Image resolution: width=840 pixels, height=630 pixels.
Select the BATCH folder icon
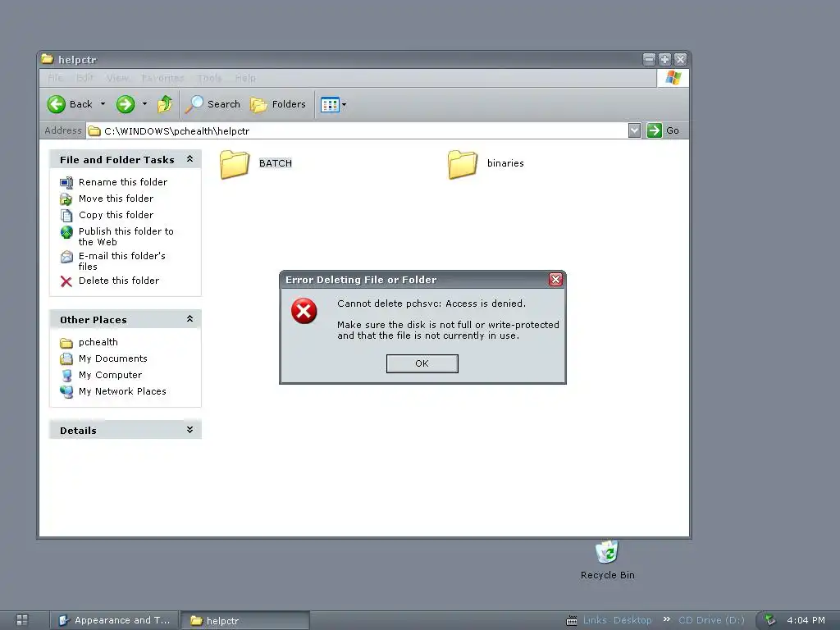click(x=235, y=163)
